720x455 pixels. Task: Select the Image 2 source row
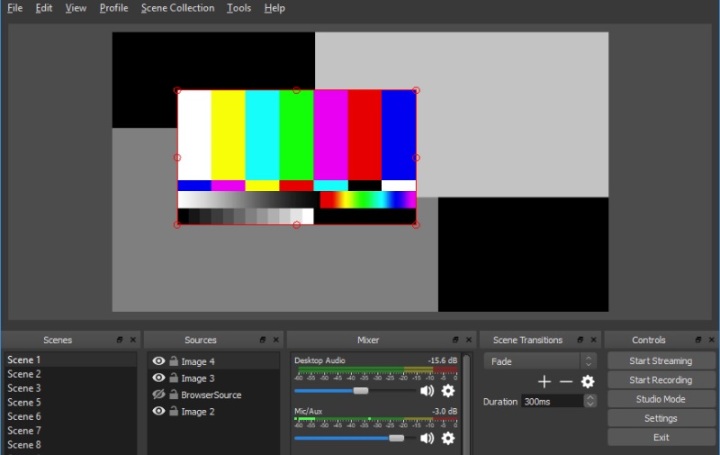pos(214,411)
